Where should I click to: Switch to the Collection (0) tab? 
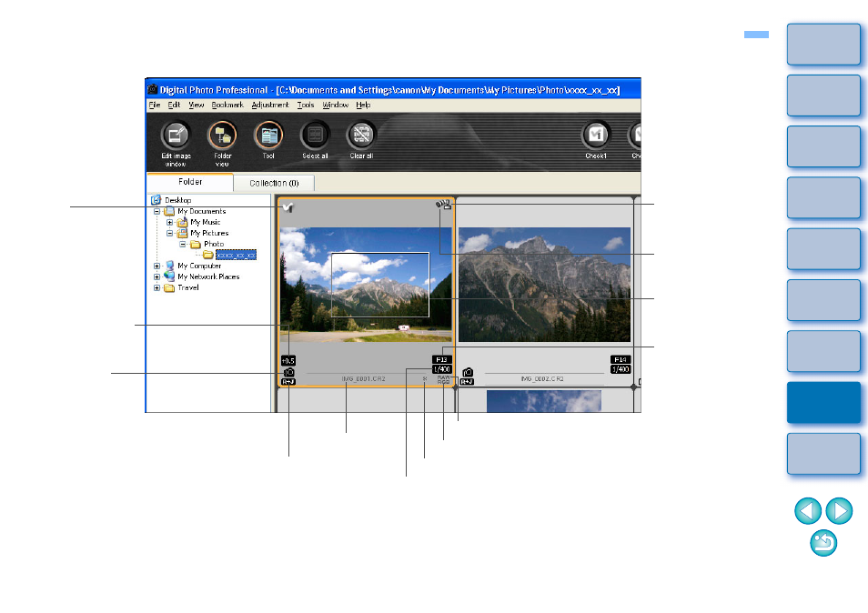pyautogui.click(x=274, y=183)
